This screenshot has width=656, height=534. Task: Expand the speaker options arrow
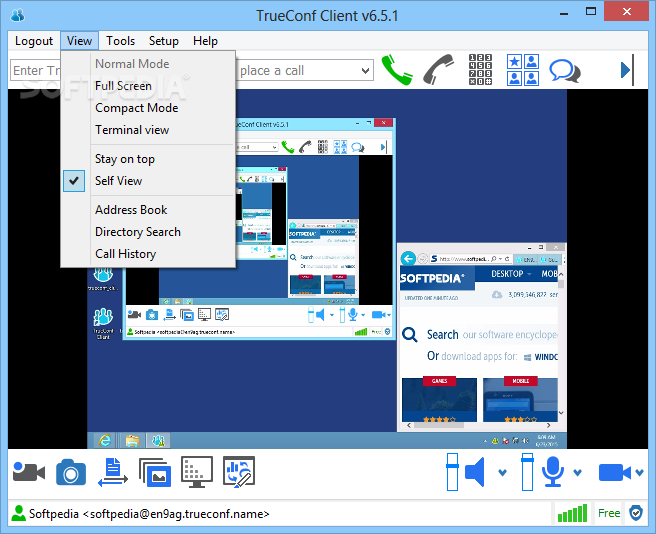click(502, 472)
